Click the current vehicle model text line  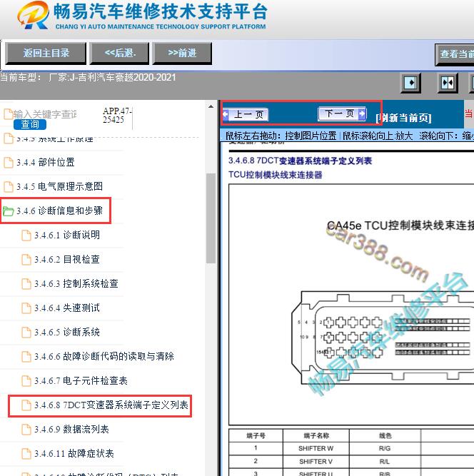88,77
